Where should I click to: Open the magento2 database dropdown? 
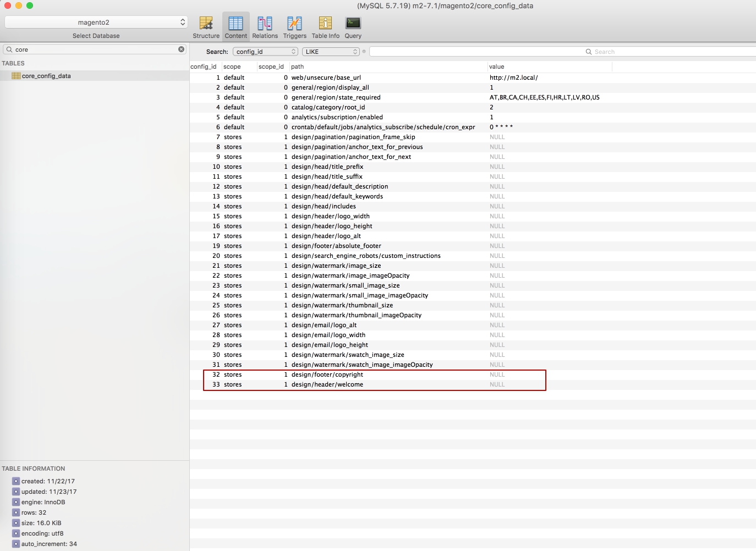(x=96, y=22)
